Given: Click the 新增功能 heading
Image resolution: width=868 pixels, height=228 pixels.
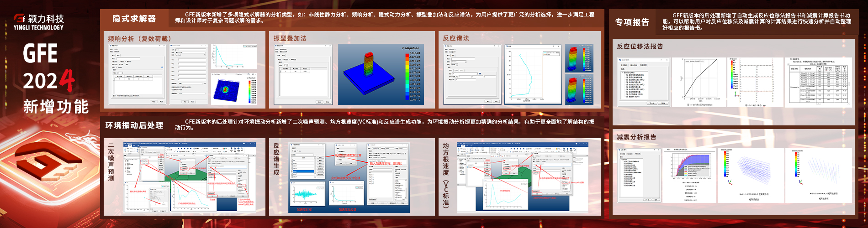Looking at the screenshot, I should (x=56, y=107).
